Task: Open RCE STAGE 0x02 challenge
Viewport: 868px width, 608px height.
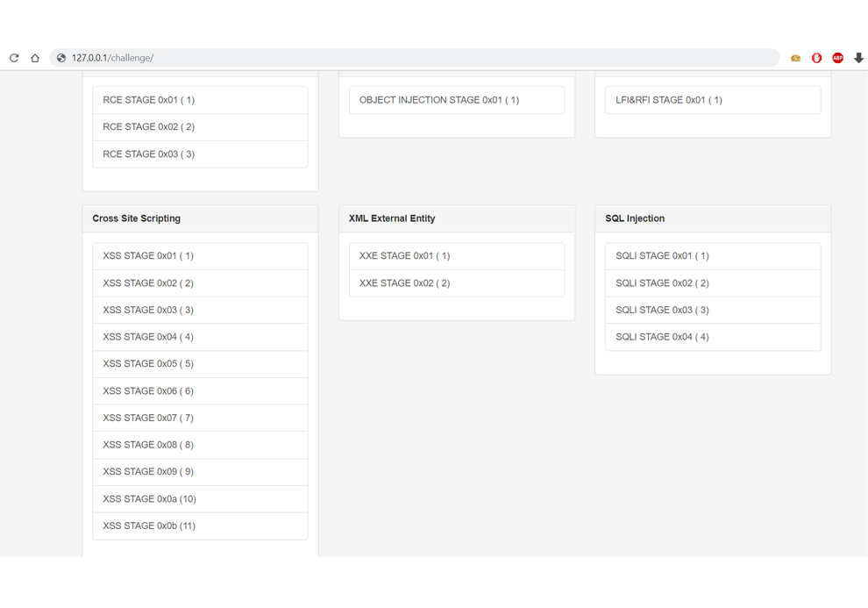Action: pos(200,127)
